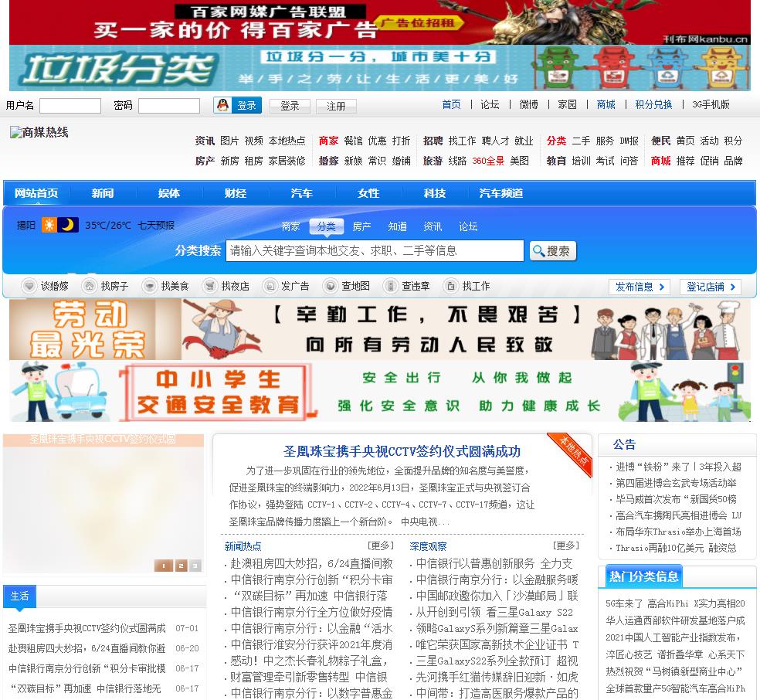Open the 新房 real estate link
This screenshot has width=760, height=700.
(229, 161)
